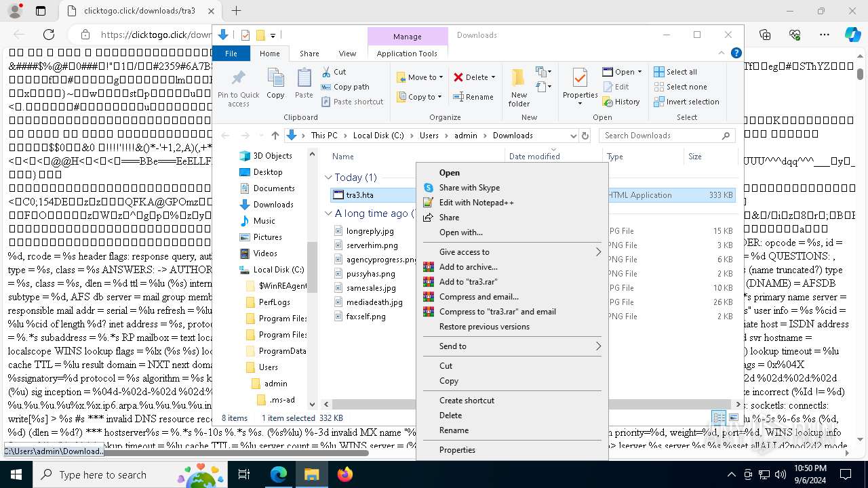Switch to the View ribbon tab
The width and height of the screenshot is (868, 488).
pyautogui.click(x=347, y=54)
